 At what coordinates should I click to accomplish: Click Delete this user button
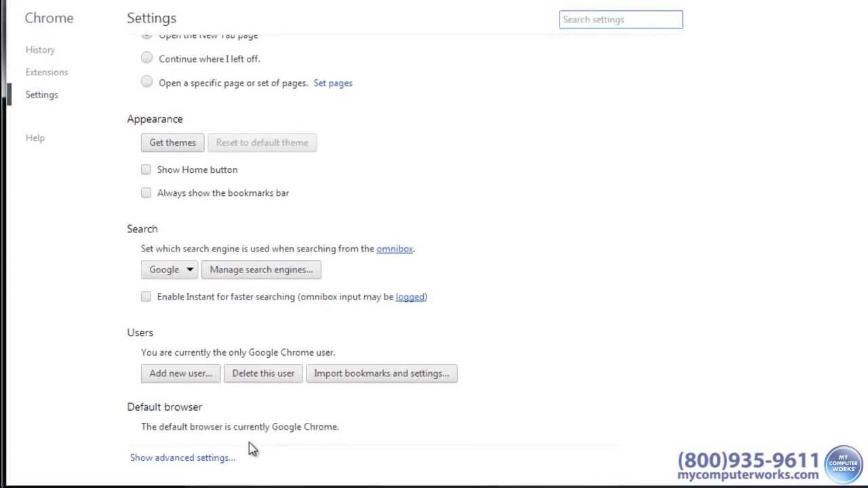[x=263, y=373]
